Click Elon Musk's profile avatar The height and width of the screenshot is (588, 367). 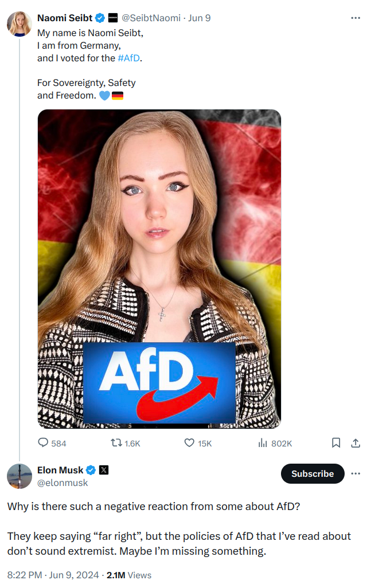pos(19,476)
